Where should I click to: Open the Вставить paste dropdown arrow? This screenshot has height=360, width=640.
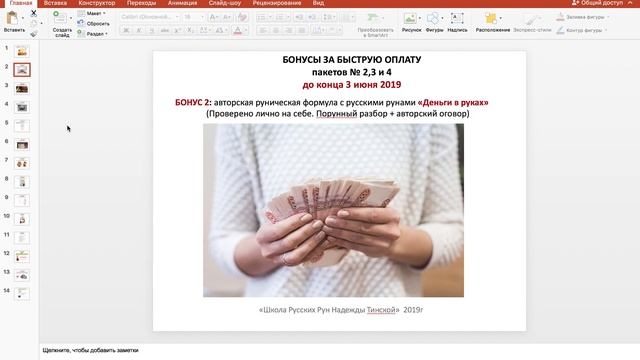23,18
